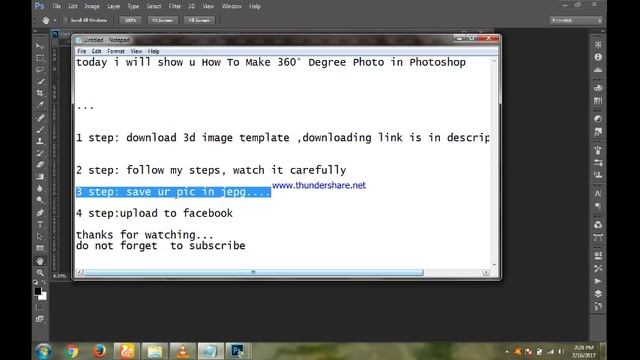640x360 pixels.
Task: Click Notepad scrollbar left arrow
Action: 80,272
